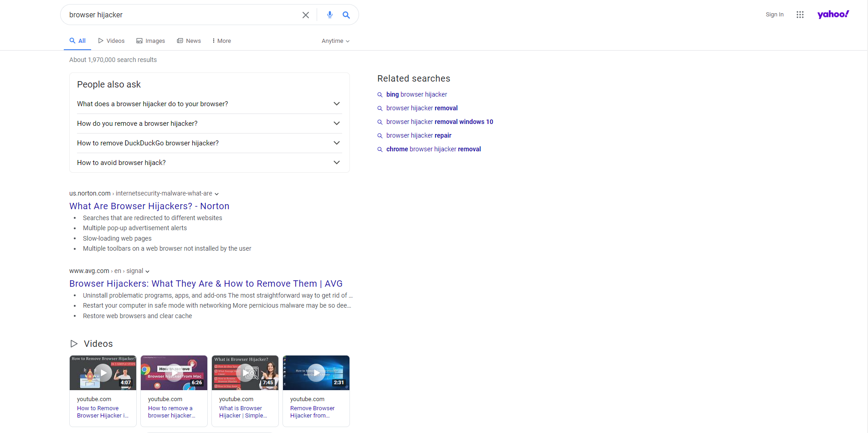868x433 pixels.
Task: Switch to the Images tab
Action: (151, 41)
